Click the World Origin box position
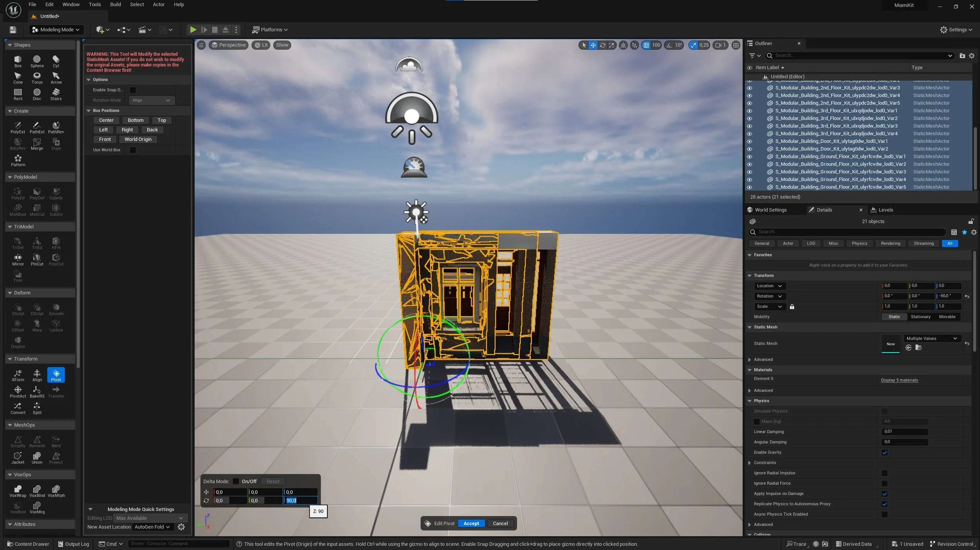980x550 pixels. pyautogui.click(x=138, y=139)
